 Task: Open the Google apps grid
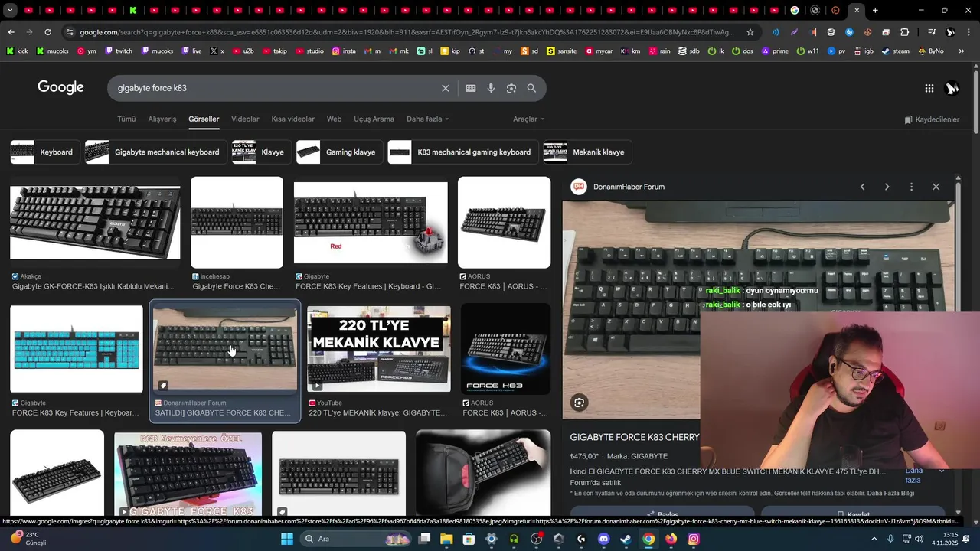point(929,88)
